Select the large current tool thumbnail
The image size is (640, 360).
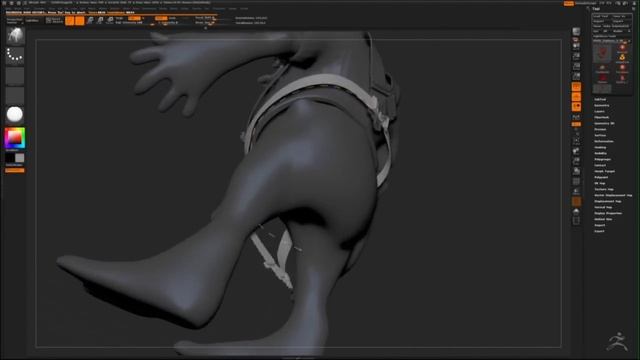602,53
